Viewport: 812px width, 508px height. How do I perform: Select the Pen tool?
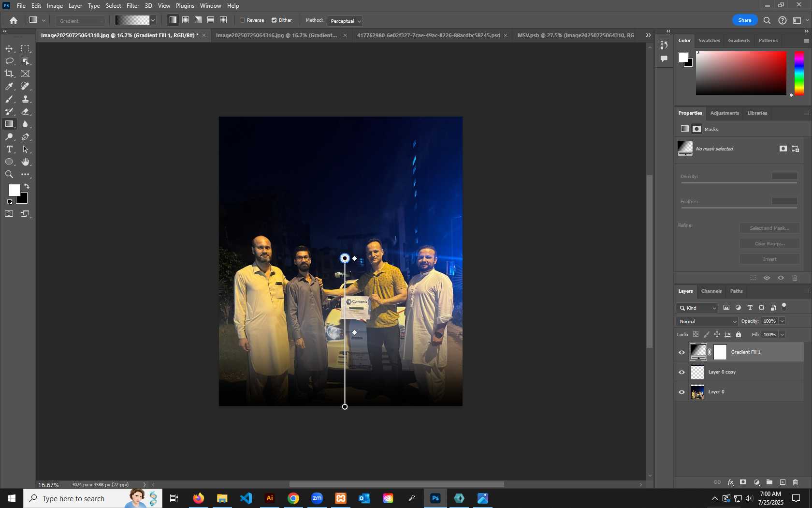(x=26, y=137)
